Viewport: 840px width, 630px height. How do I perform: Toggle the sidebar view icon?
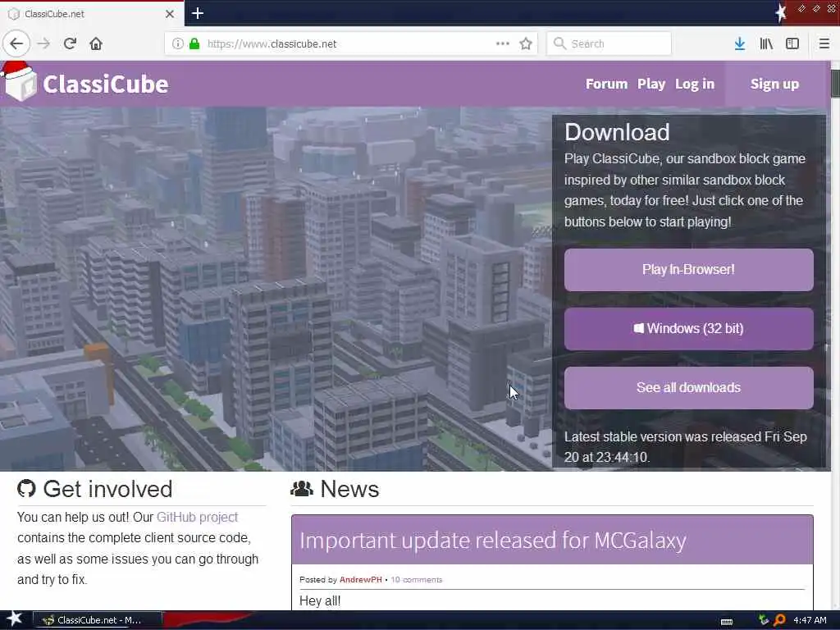tap(792, 43)
